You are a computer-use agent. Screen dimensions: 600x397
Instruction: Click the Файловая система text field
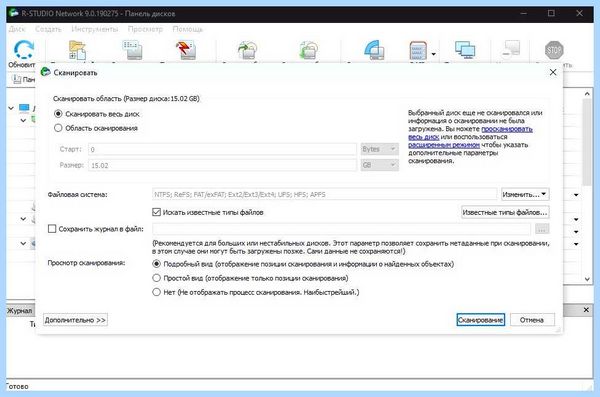324,194
